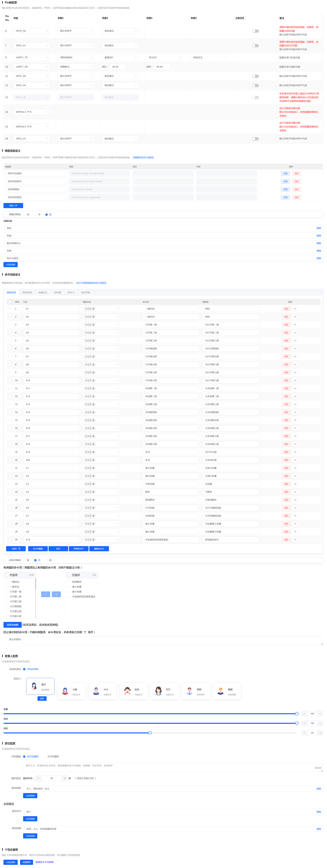Screen dimensions: 327x868
Task: Toggle power-on memory switch for GPIO_A1
Action: (x=255, y=45)
